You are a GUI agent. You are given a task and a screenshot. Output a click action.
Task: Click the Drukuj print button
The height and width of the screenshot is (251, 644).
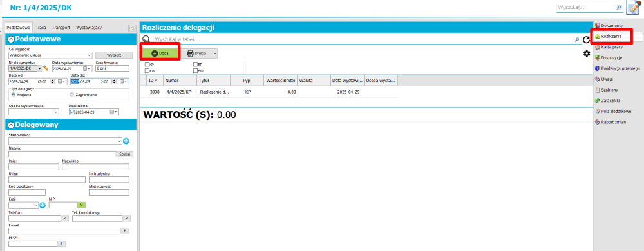pos(196,54)
